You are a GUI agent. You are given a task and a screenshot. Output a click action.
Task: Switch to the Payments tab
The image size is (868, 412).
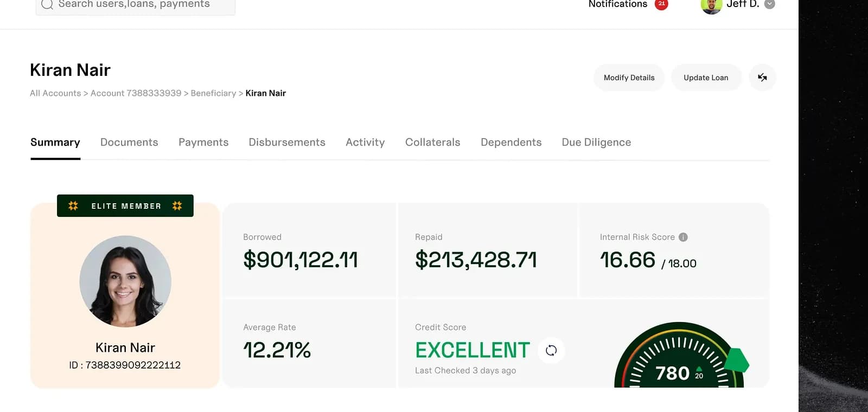pos(203,143)
